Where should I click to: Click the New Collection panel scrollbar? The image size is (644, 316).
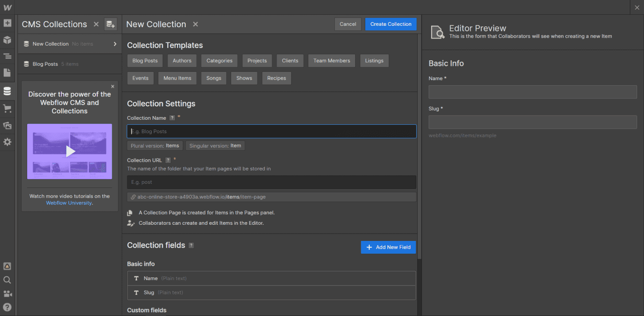420,147
